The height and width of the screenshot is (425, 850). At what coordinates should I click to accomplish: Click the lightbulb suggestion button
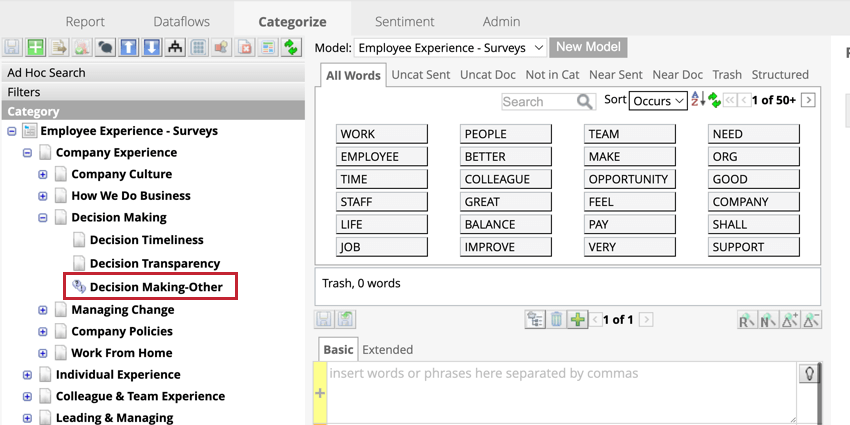point(809,374)
